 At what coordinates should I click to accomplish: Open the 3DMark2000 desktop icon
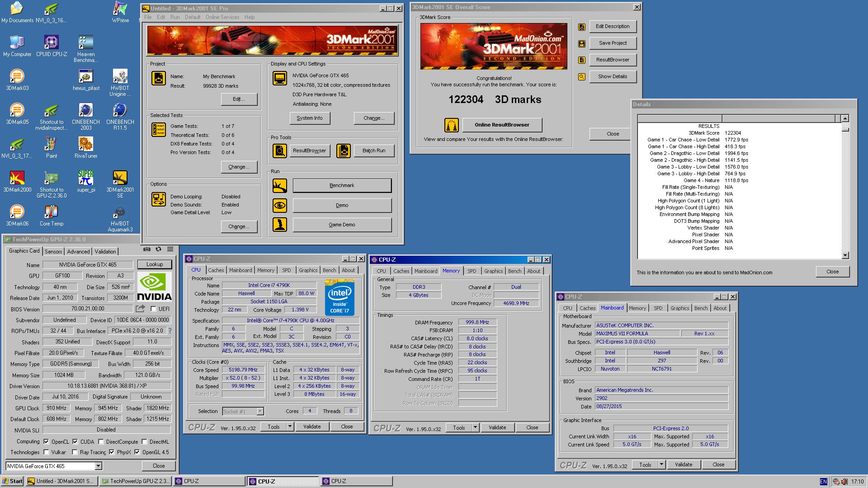click(x=17, y=182)
